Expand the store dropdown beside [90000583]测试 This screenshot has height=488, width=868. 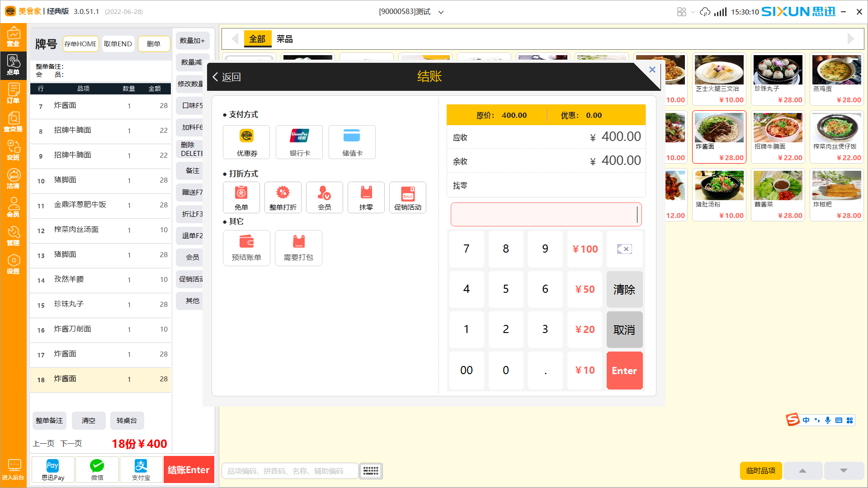tap(441, 12)
